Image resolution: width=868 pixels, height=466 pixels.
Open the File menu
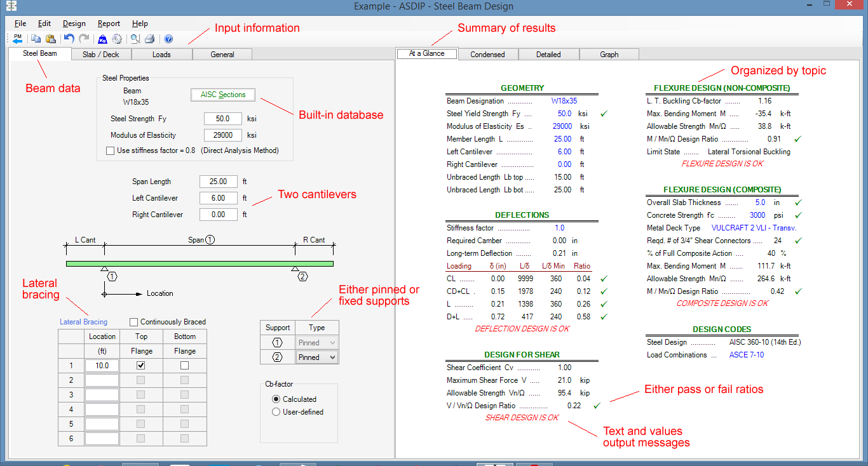[x=20, y=23]
